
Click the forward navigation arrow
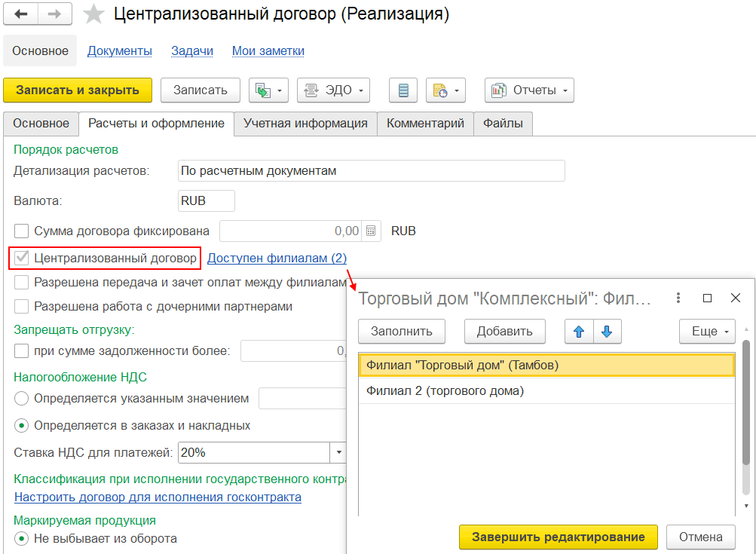point(55,14)
